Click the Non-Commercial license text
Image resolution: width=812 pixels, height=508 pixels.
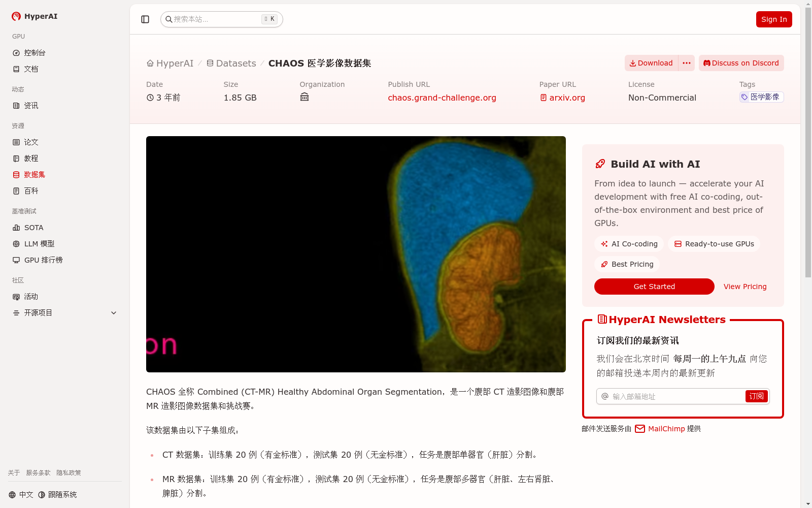click(x=662, y=98)
